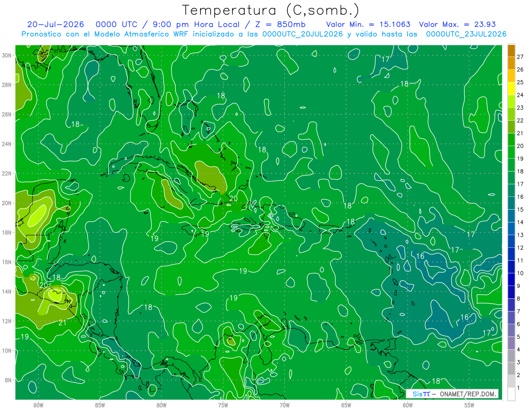
Task: Click the dark orange swatch atop the color scale
Action: point(511,50)
